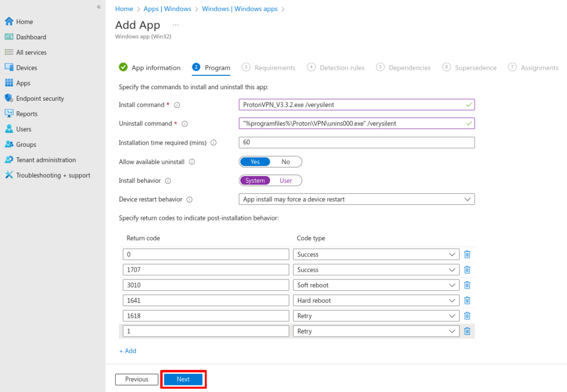
Task: Click the Tenant administration gear icon
Action: point(9,159)
